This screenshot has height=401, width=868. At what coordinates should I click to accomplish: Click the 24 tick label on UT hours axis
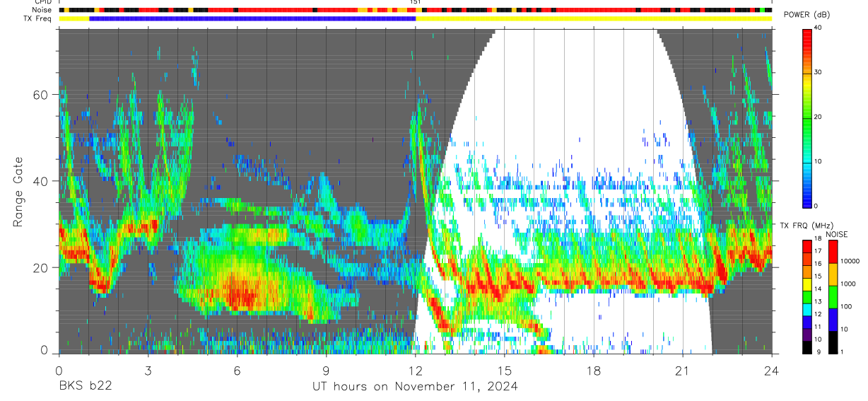[x=772, y=370]
